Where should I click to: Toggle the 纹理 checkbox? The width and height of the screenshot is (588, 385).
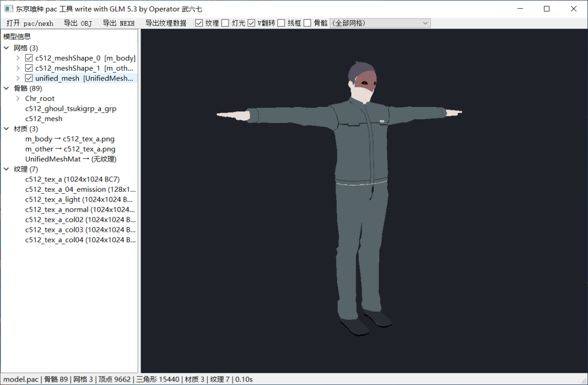tap(198, 23)
